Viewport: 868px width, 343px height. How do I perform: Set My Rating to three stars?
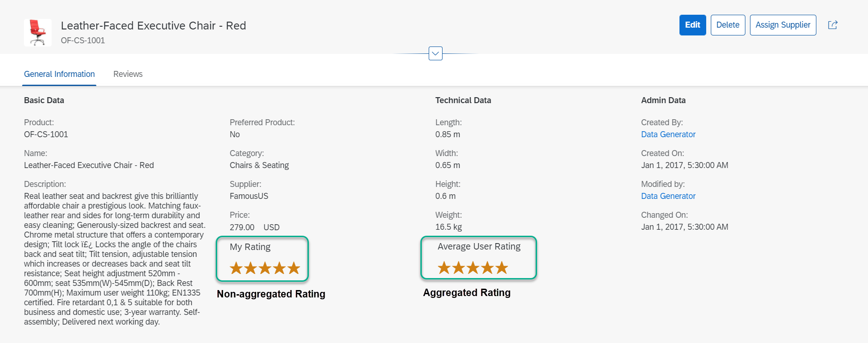point(265,268)
